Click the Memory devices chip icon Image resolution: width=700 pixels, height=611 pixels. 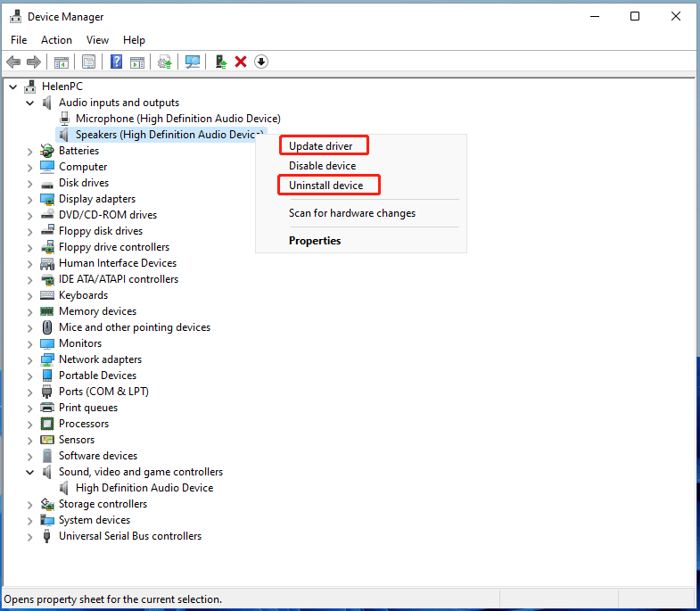tap(47, 311)
